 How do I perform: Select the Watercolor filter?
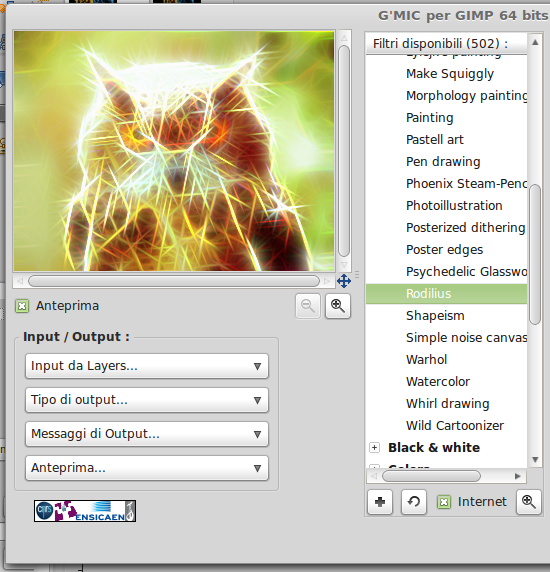tap(438, 382)
